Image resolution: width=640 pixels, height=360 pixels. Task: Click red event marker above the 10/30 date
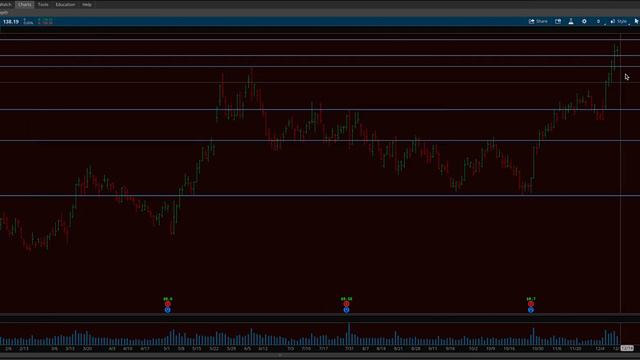point(531,304)
